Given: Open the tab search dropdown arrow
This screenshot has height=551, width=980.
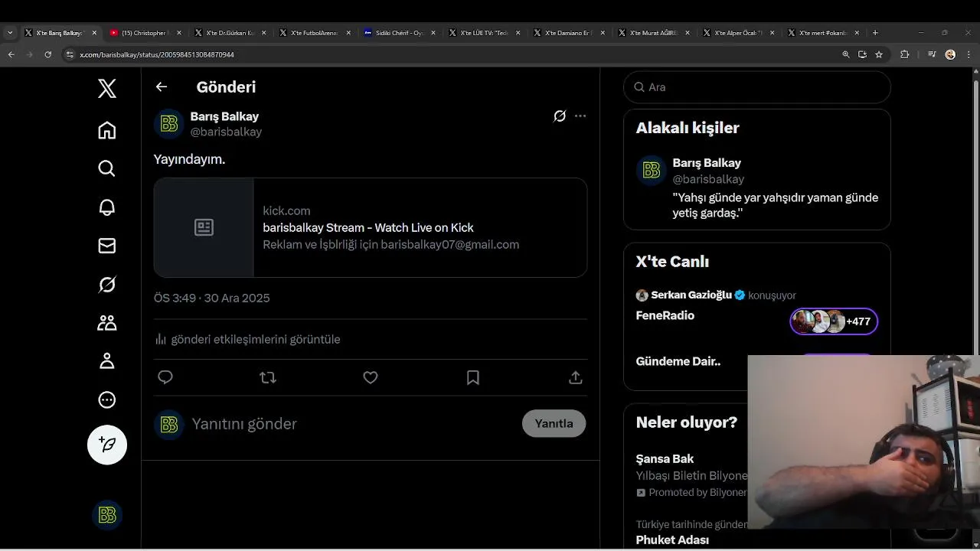Looking at the screenshot, I should click(x=10, y=33).
